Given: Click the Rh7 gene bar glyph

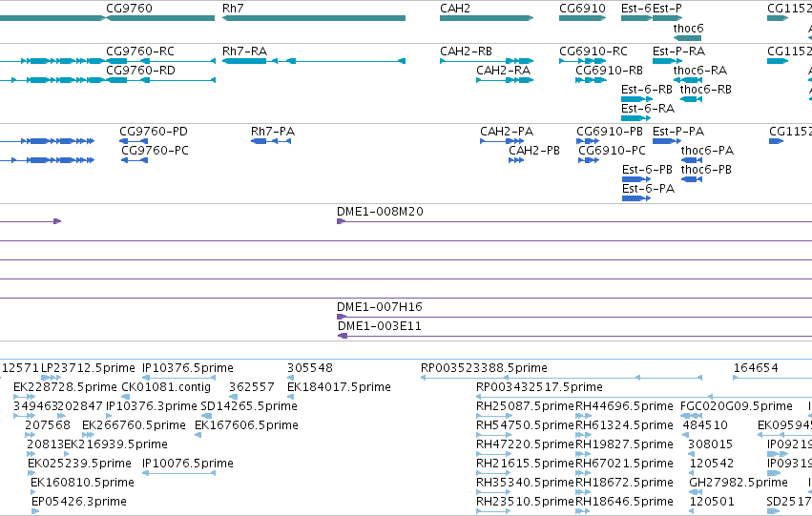Looking at the screenshot, I should 314,18.
